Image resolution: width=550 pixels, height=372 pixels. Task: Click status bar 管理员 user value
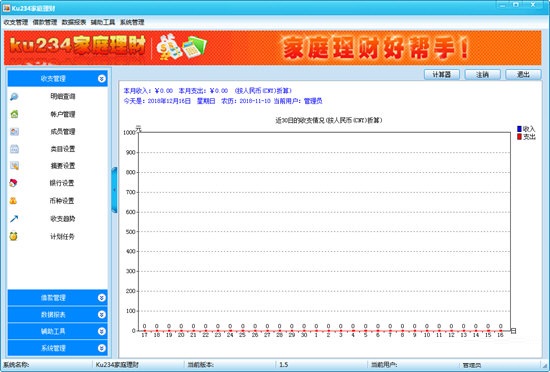click(x=472, y=365)
